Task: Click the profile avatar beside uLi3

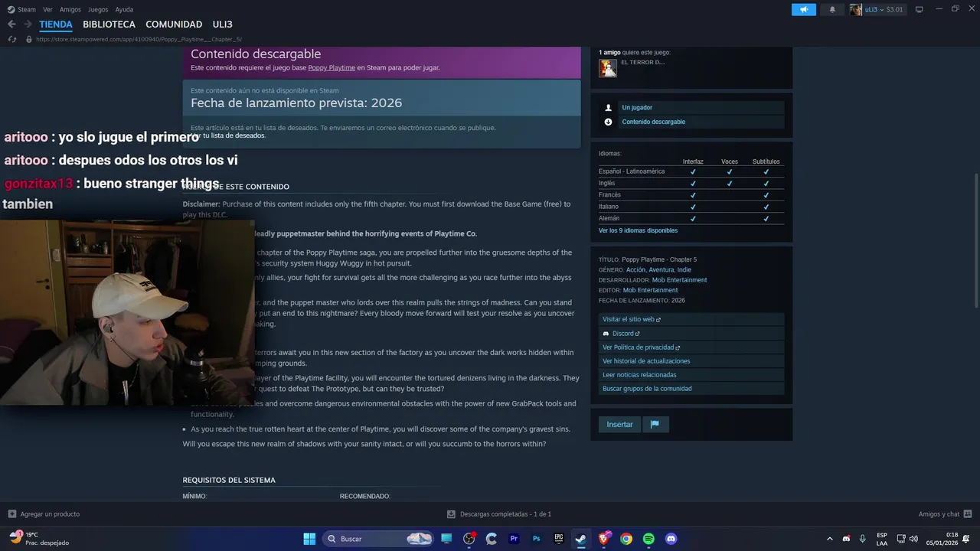Action: click(856, 9)
